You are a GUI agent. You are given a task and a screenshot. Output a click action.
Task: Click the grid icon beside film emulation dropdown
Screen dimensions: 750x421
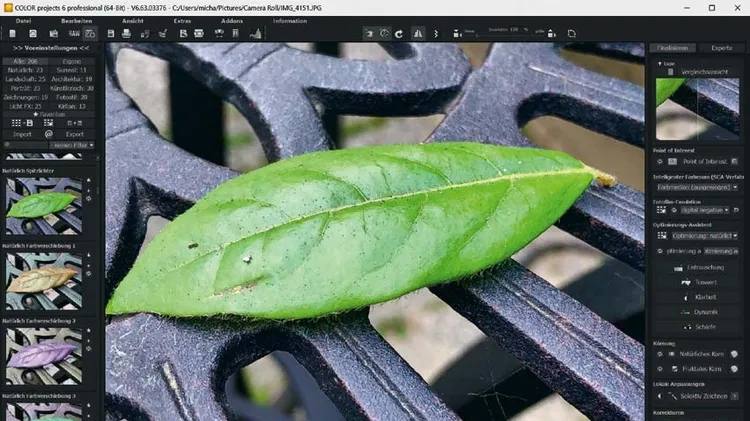[661, 210]
